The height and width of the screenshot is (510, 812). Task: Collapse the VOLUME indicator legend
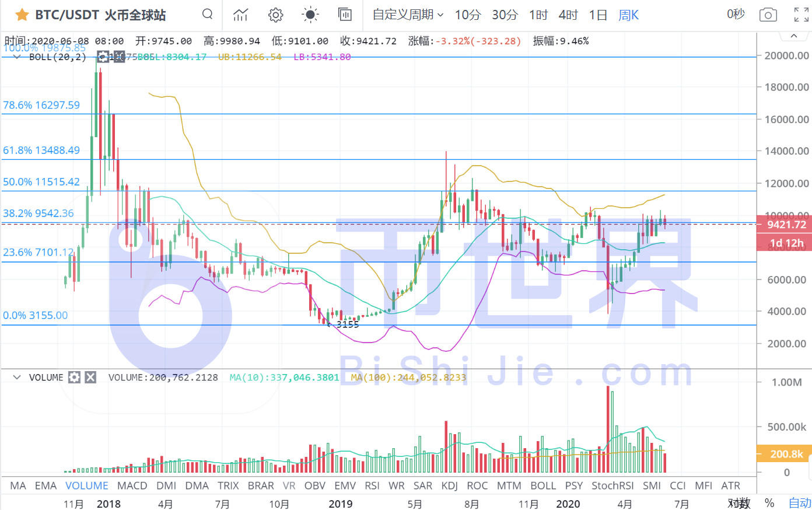tap(17, 378)
